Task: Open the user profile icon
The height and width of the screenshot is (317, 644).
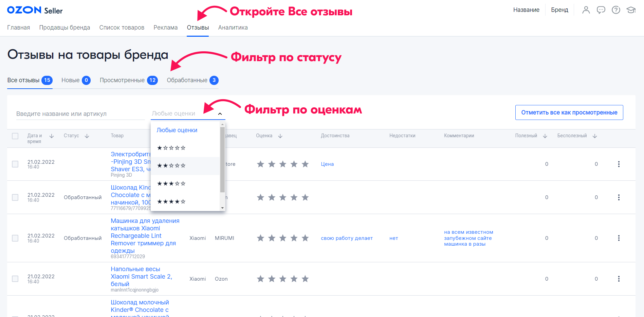Action: 586,10
